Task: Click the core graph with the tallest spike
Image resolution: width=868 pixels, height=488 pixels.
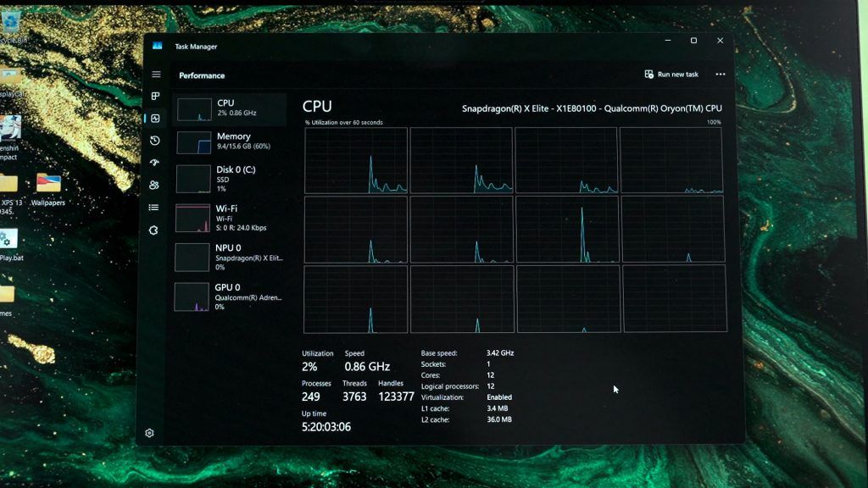Action: pos(567,230)
